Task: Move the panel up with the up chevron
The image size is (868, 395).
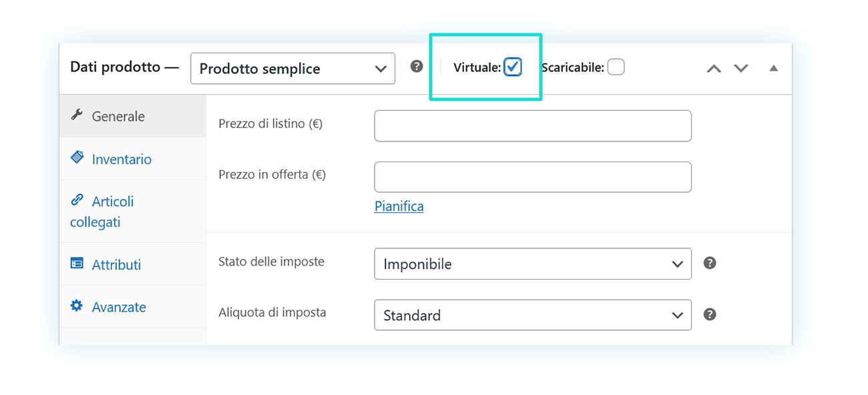Action: (x=714, y=68)
